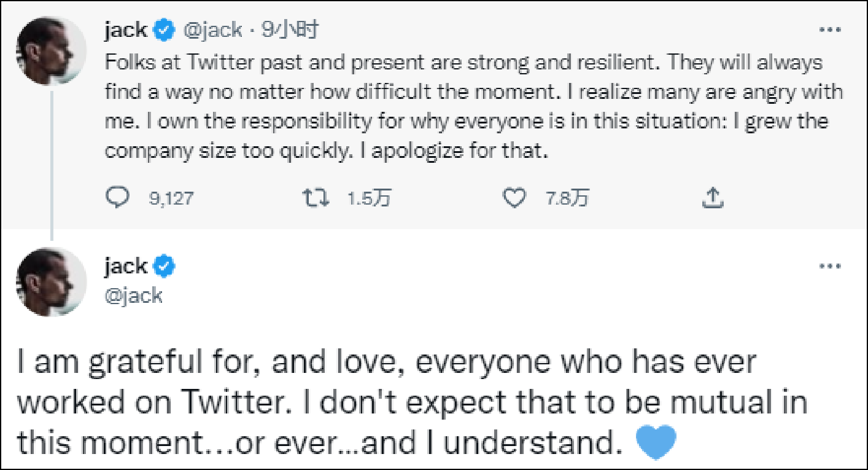Click the 9,127 reply count
This screenshot has height=470, width=868.
coord(171,198)
